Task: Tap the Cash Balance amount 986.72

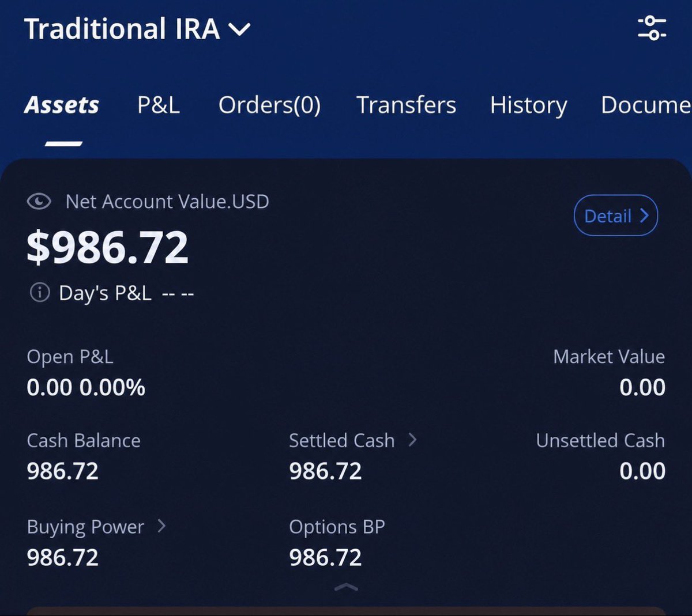Action: point(63,471)
